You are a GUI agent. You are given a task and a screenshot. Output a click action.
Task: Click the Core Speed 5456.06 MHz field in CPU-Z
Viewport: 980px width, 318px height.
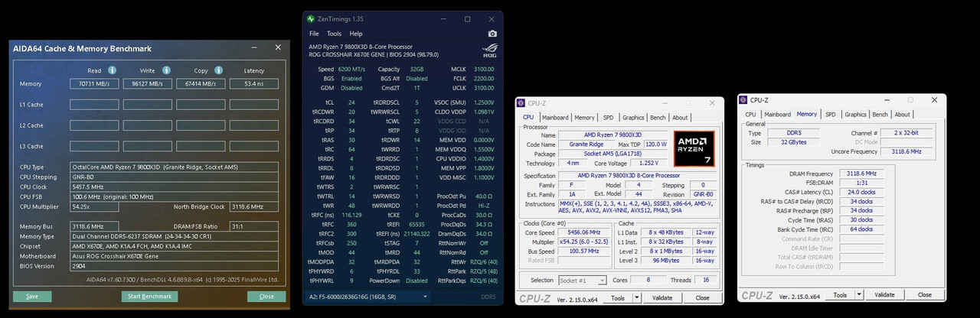[586, 232]
